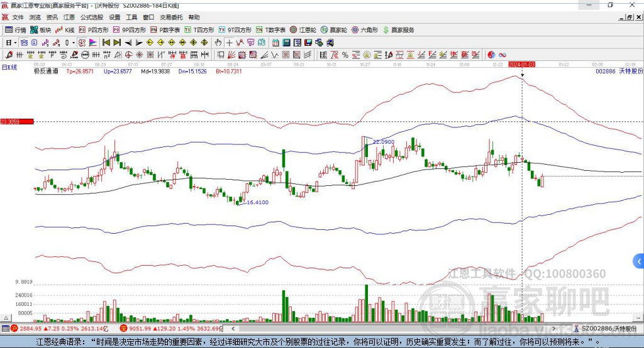This screenshot has width=644, height=348.
Task: Select the n² squared lines tool
Action: [107, 55]
